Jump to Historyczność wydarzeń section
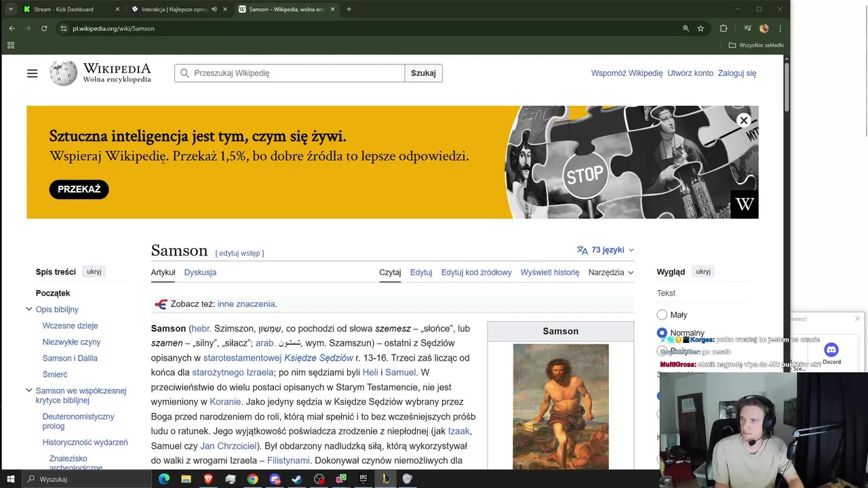 (85, 443)
